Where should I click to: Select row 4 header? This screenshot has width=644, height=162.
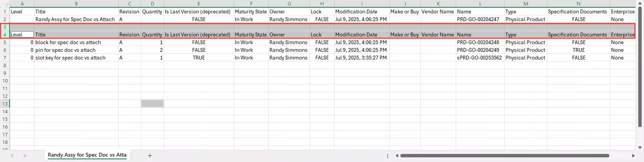(5, 35)
